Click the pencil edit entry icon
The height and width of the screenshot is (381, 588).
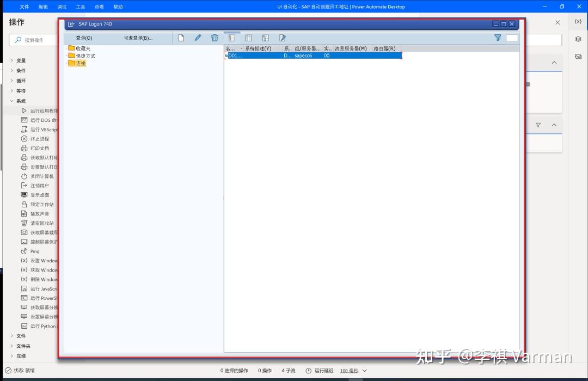click(198, 38)
